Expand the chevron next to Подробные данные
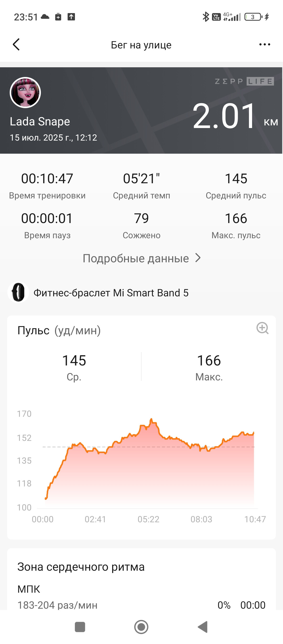 [x=198, y=258]
